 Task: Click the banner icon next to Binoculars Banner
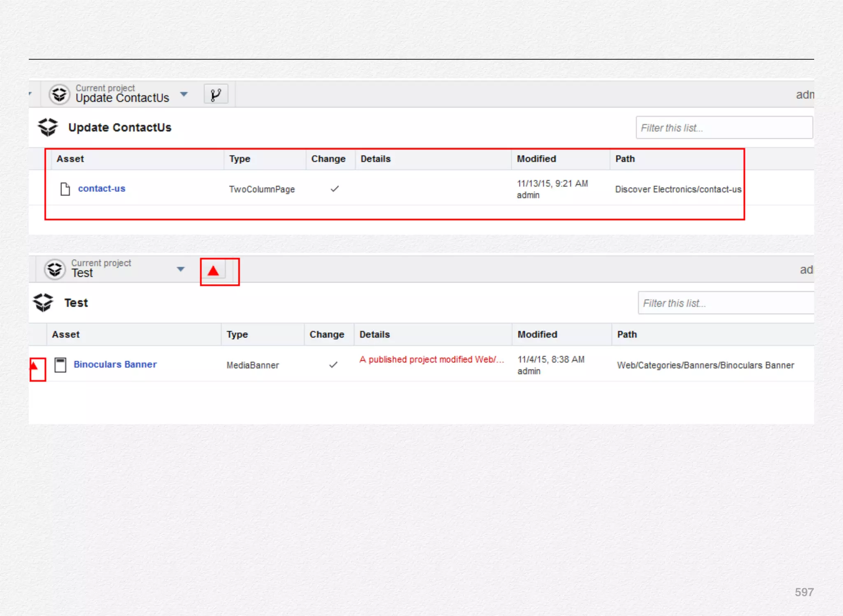click(x=61, y=365)
